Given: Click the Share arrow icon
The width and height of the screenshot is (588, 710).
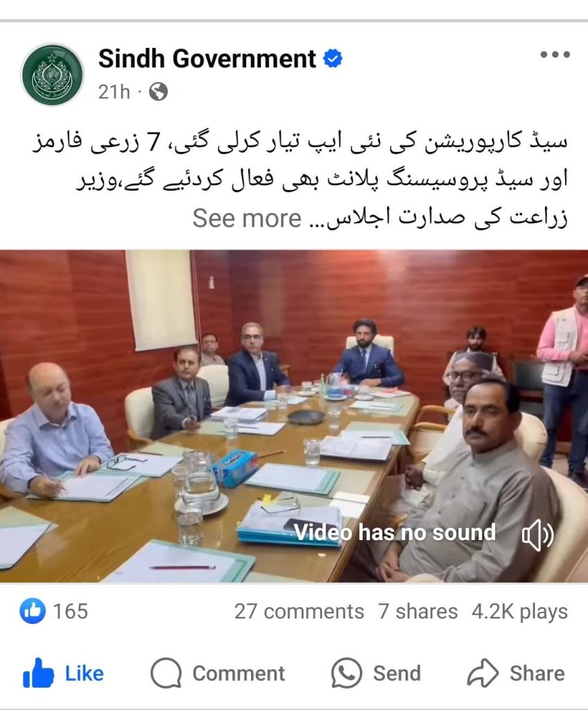Looking at the screenshot, I should [483, 673].
